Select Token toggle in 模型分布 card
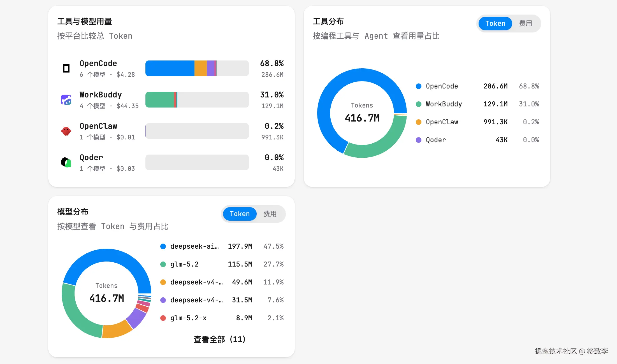Viewport: 617px width, 364px height. pos(240,214)
